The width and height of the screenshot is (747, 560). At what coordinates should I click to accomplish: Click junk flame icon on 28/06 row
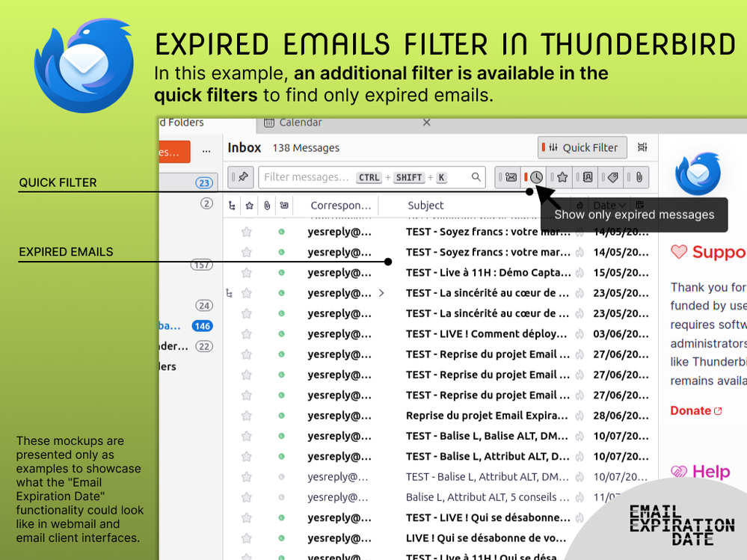(580, 415)
